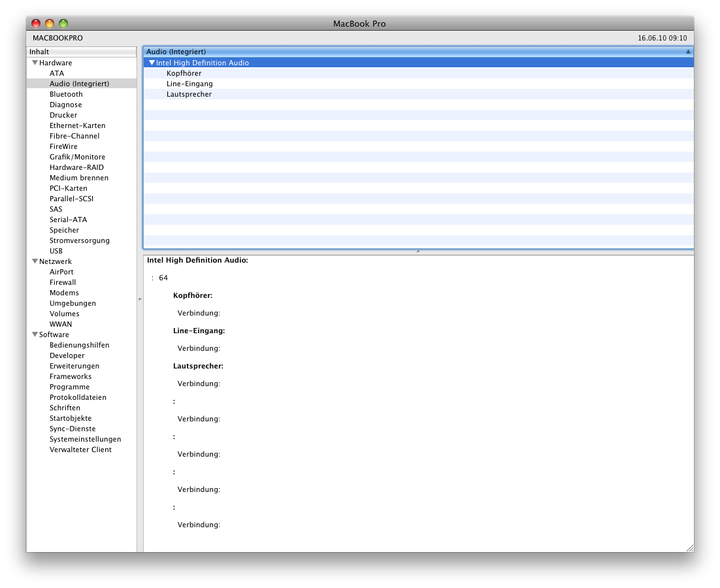Viewport: 720px width, 588px height.
Task: Click the sort arrow in Audio (Integriert) header
Action: coord(688,52)
